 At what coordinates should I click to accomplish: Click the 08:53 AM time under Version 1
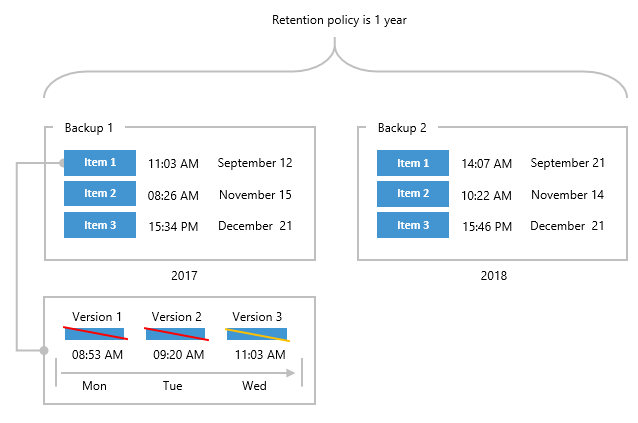[98, 354]
